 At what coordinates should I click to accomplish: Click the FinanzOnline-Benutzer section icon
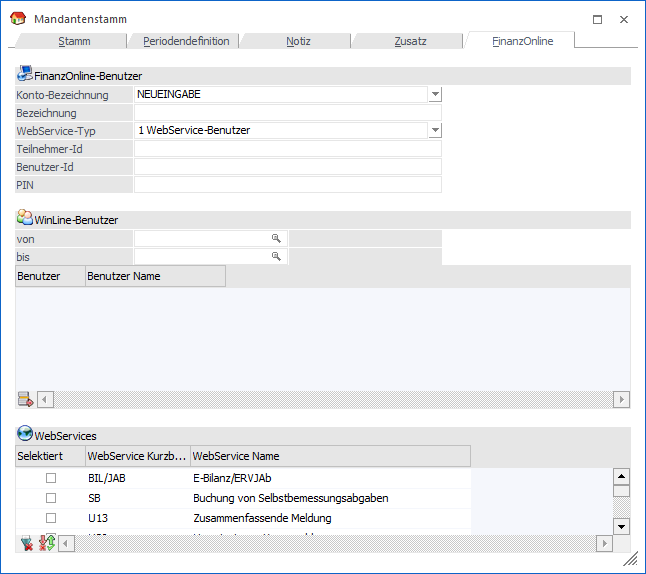[x=25, y=75]
